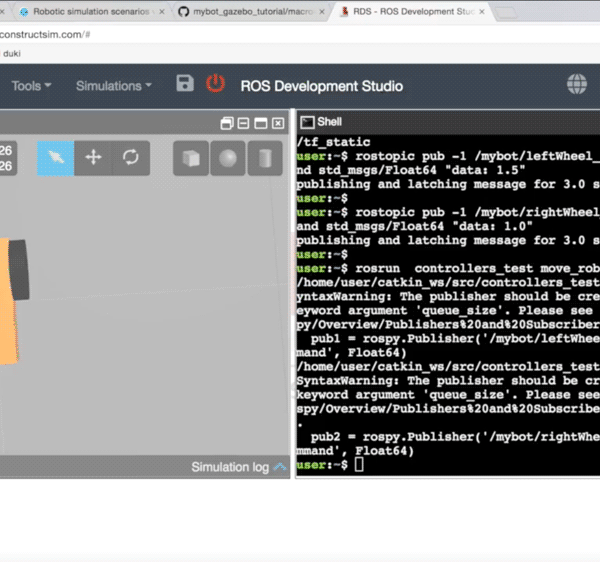This screenshot has width=600, height=562.
Task: Expand the Simulation log panel
Action: (x=238, y=467)
